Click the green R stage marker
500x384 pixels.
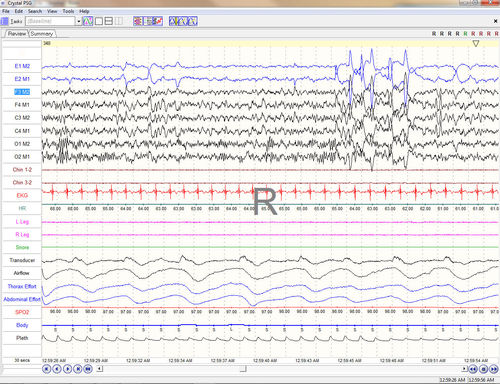(465, 34)
